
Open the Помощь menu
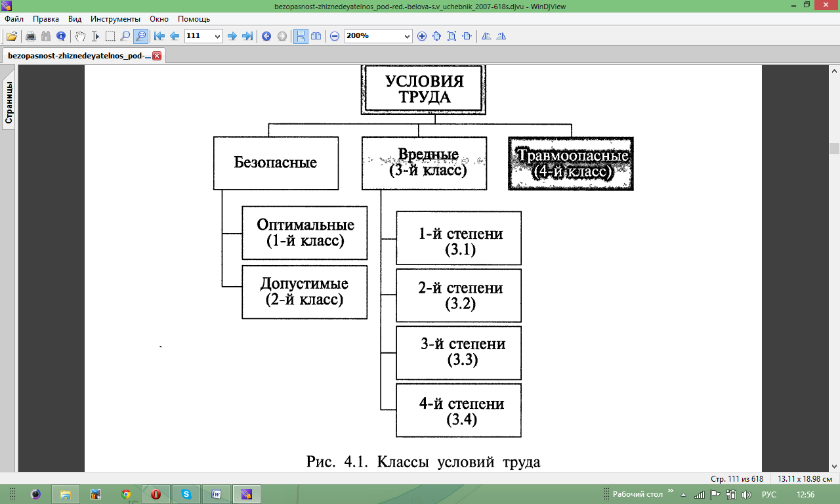[x=194, y=19]
